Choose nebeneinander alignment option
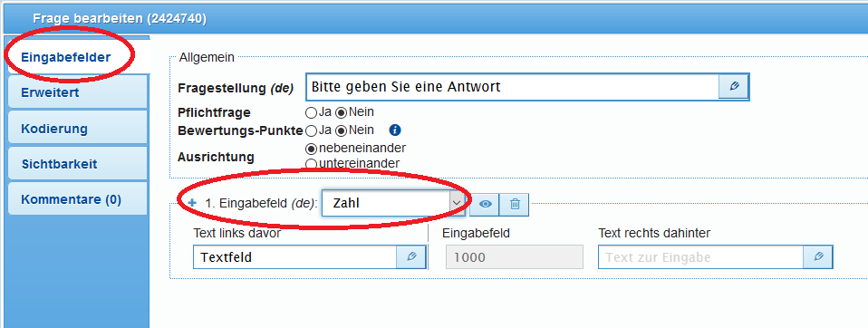The width and height of the screenshot is (868, 328). pyautogui.click(x=311, y=149)
